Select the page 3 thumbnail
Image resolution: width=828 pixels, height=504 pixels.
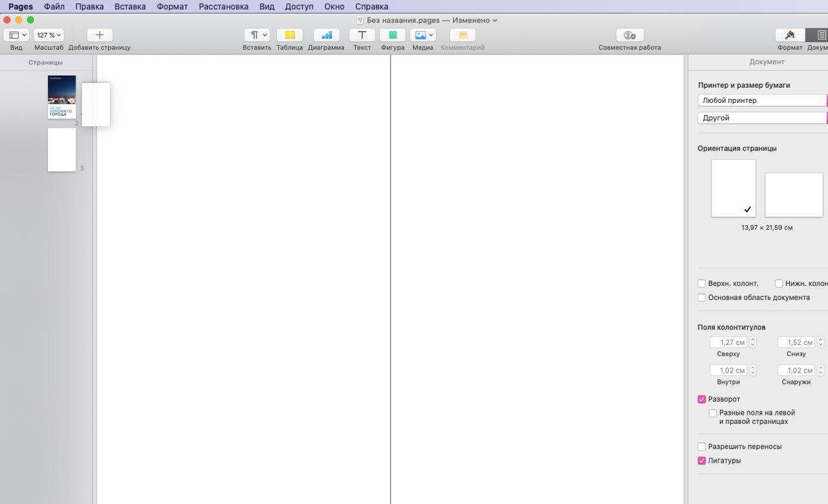click(x=61, y=149)
